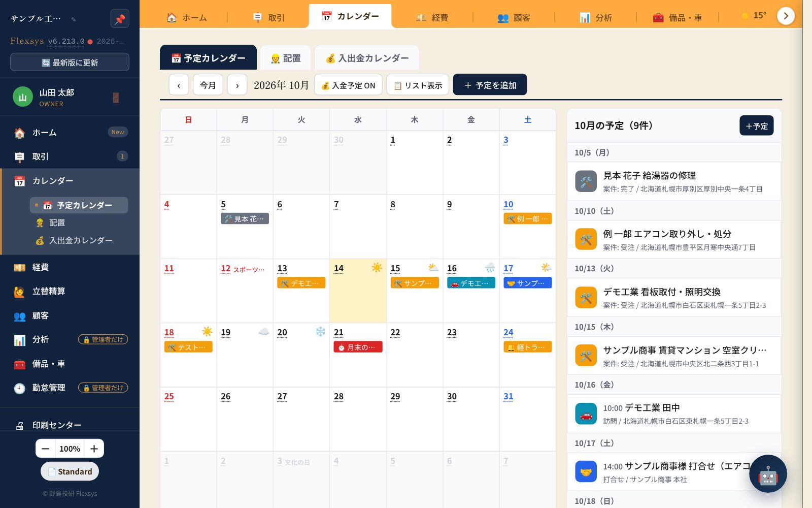The height and width of the screenshot is (508, 812).
Task: Open the 顧客 top tab
Action: [x=514, y=17]
